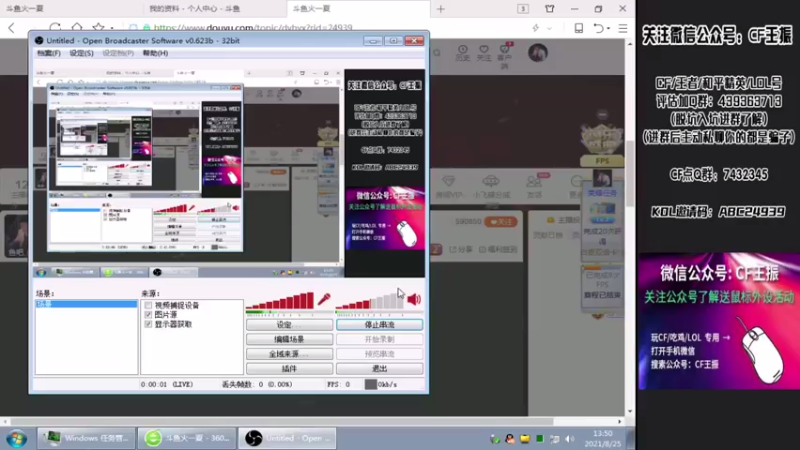
Task: Click the horizontal scrollbar right arrow
Action: 620,421
